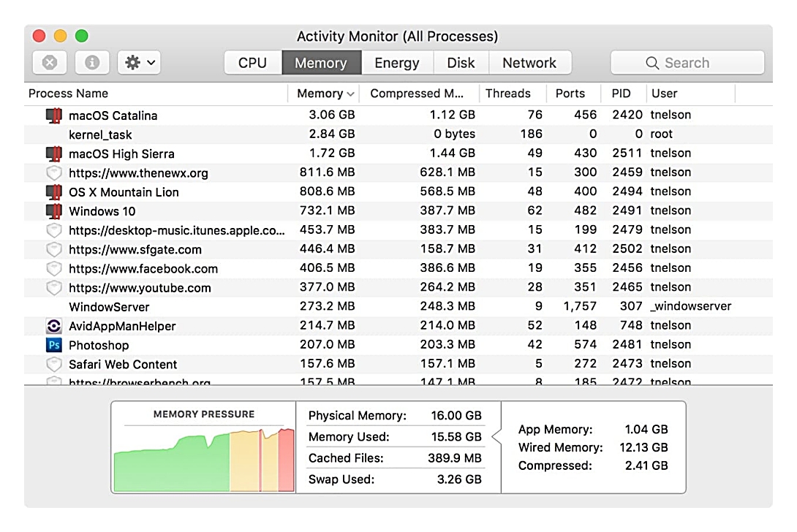797x532 pixels.
Task: Open the gear actions dropdown menu
Action: click(139, 63)
